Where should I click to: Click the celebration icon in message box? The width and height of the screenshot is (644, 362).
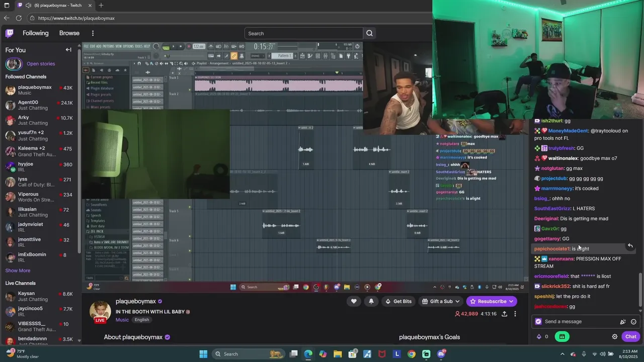623,322
